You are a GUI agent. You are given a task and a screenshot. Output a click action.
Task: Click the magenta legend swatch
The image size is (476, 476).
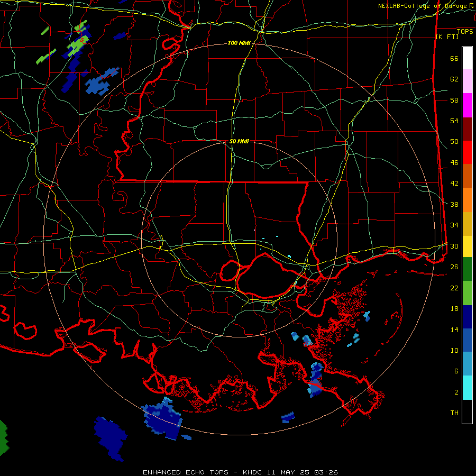[467, 105]
